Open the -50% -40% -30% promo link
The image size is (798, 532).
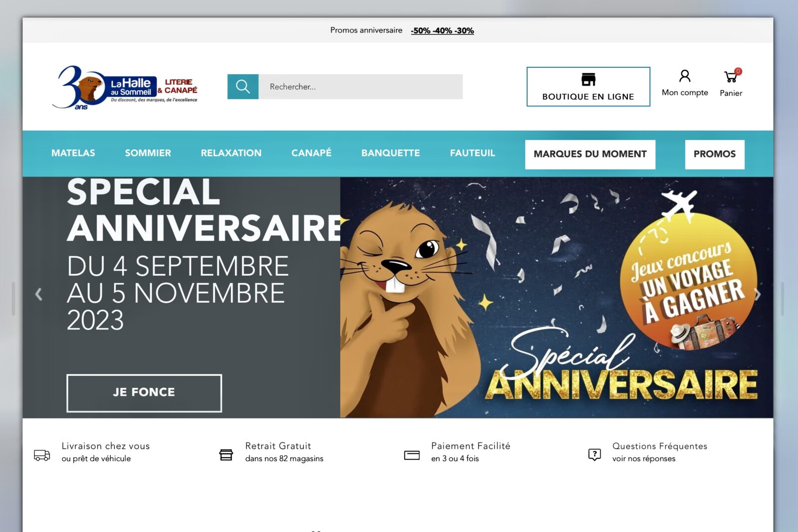point(442,30)
